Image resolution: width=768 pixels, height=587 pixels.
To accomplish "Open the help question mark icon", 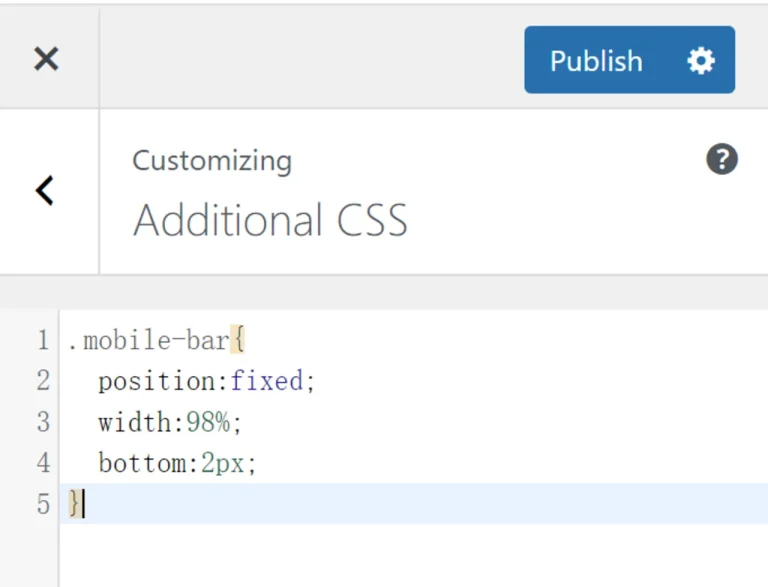I will point(722,159).
